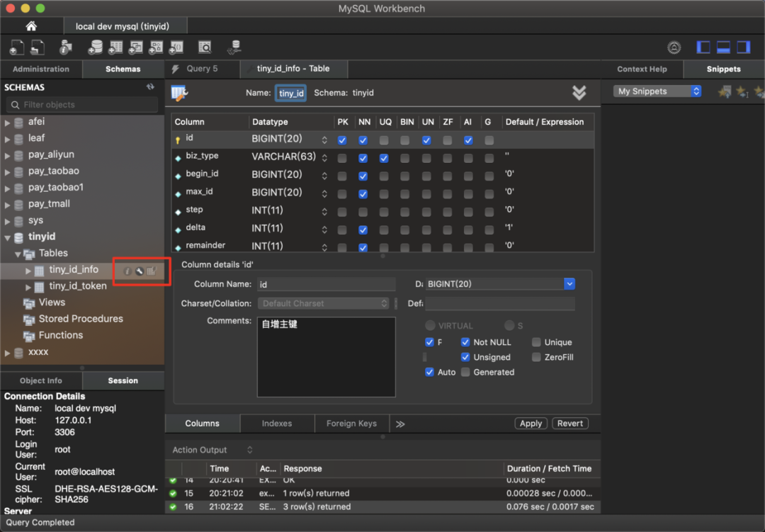This screenshot has height=532, width=765.
Task: Open the preferences gear icon
Action: [674, 47]
